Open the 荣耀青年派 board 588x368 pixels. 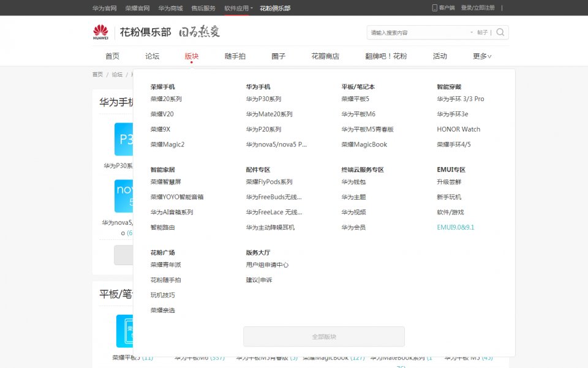click(x=166, y=265)
